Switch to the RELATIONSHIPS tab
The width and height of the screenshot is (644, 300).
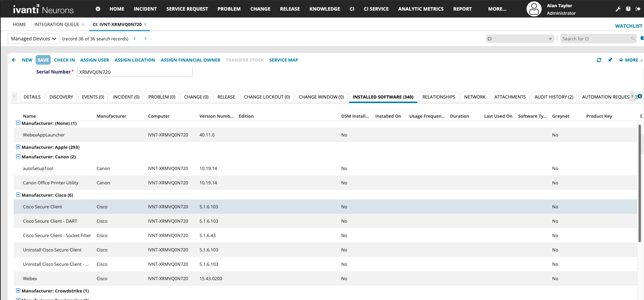click(x=439, y=97)
